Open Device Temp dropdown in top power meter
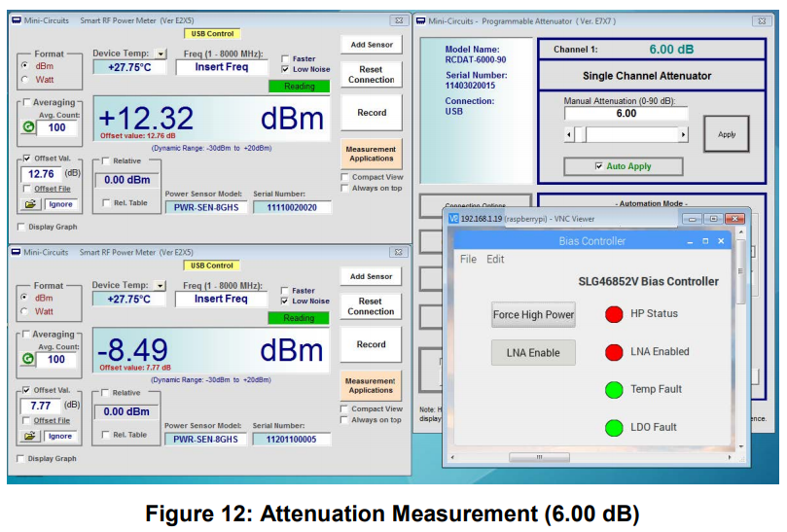This screenshot has width=787, height=532. (x=161, y=53)
